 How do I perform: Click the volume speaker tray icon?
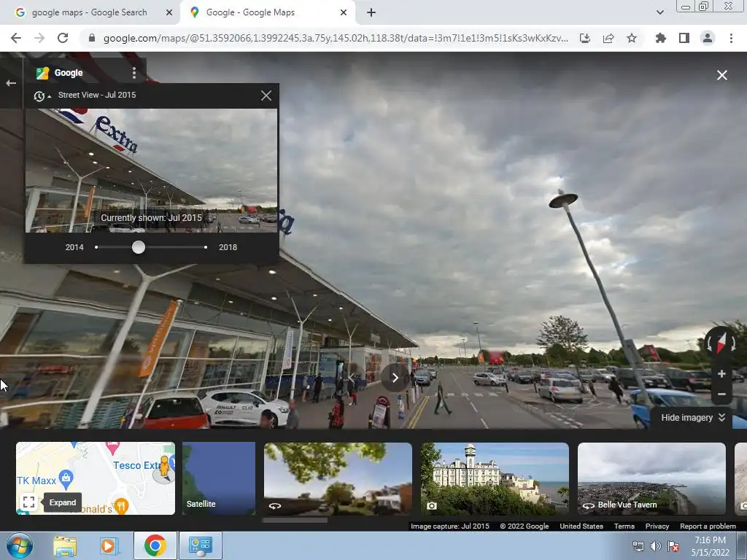[x=656, y=546]
